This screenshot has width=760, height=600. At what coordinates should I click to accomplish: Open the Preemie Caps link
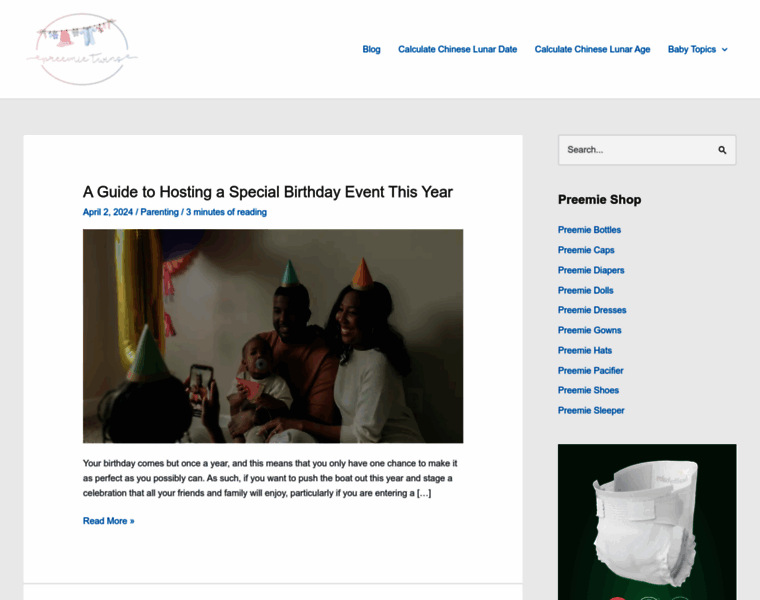pyautogui.click(x=586, y=250)
